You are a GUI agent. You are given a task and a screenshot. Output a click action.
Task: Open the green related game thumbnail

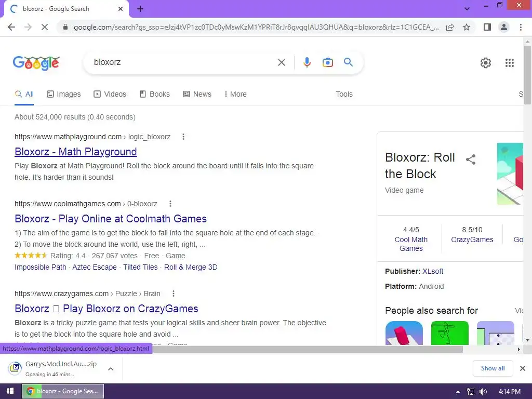(x=449, y=333)
